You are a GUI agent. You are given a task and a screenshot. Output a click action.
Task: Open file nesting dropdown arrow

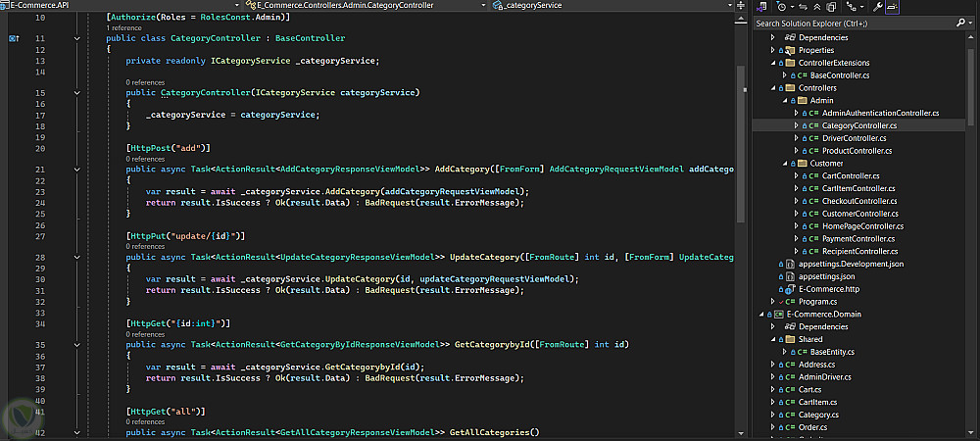coord(861,7)
